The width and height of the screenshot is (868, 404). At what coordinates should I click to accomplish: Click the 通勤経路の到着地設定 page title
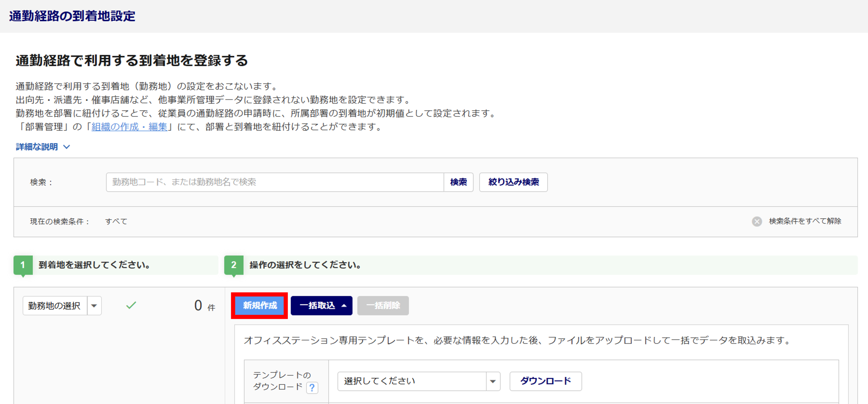(72, 16)
